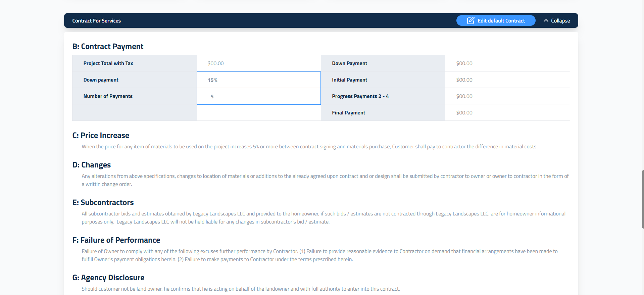
Task: Click the Agency Disclosure paragraph text
Action: coord(241,289)
